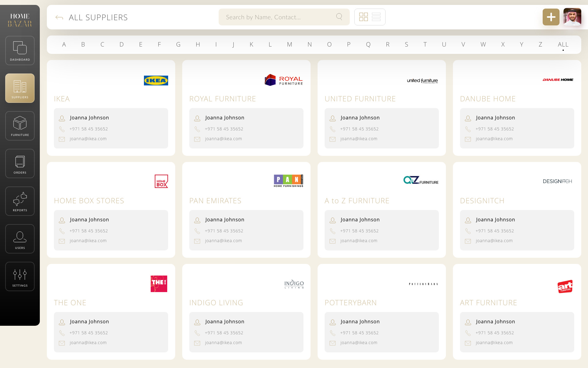Click the Search by Name, Contact field
Image resolution: width=588 pixels, height=368 pixels.
tap(284, 17)
